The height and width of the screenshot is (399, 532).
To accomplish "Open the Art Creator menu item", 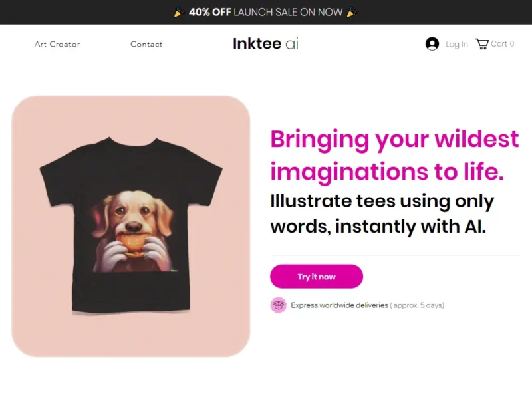I will click(x=57, y=44).
